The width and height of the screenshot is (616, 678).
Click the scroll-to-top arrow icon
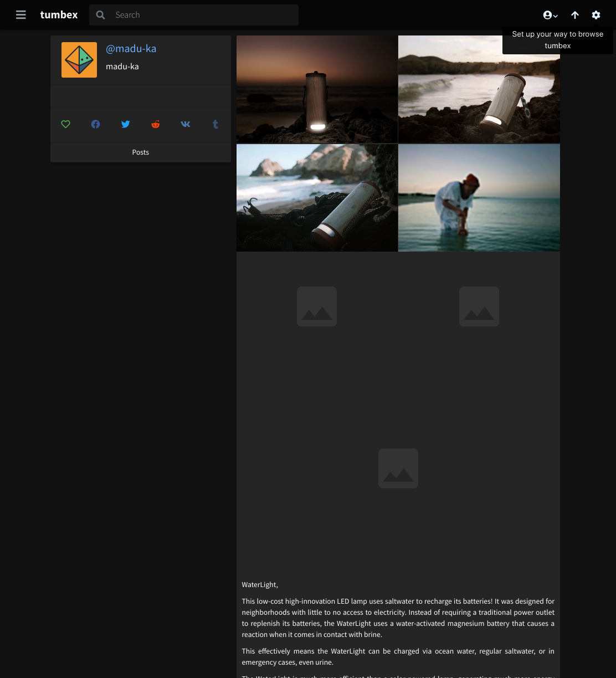click(x=575, y=15)
